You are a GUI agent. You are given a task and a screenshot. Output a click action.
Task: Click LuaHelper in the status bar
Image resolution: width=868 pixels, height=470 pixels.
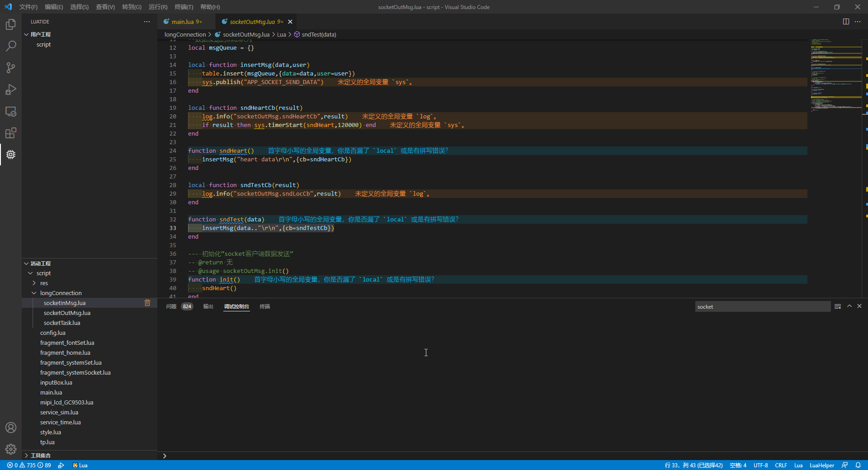(822, 465)
